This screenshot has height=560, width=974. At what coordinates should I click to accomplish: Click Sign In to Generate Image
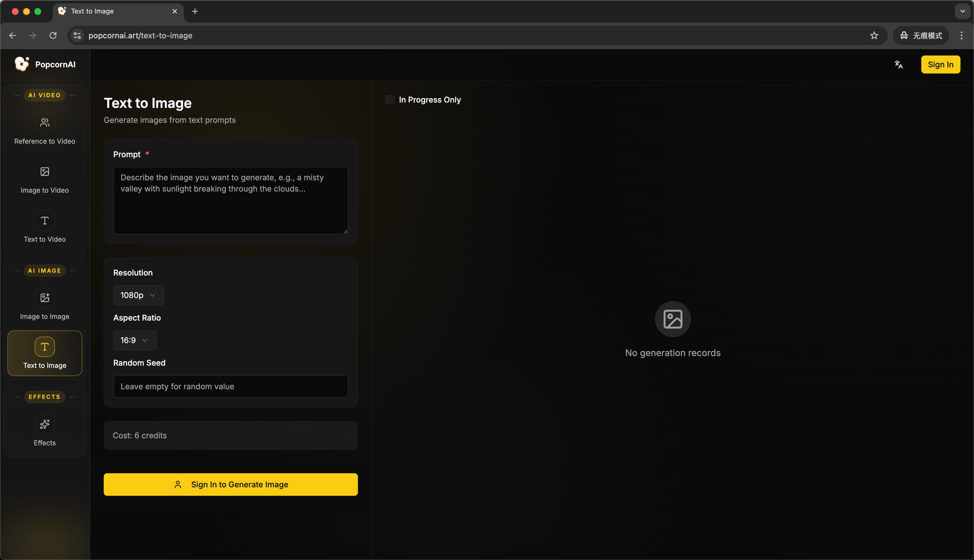231,484
